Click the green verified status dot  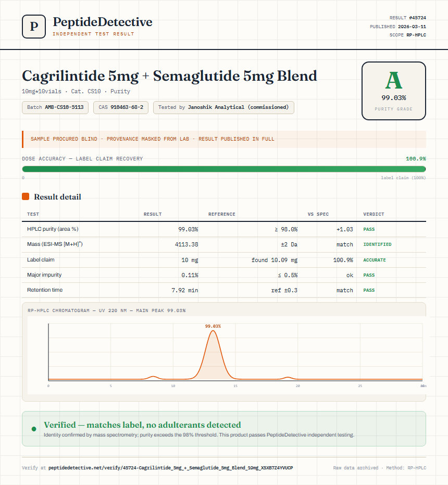(x=34, y=429)
